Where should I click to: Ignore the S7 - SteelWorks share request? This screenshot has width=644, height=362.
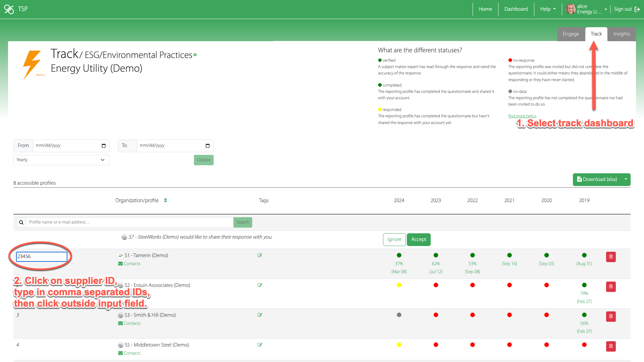point(394,239)
